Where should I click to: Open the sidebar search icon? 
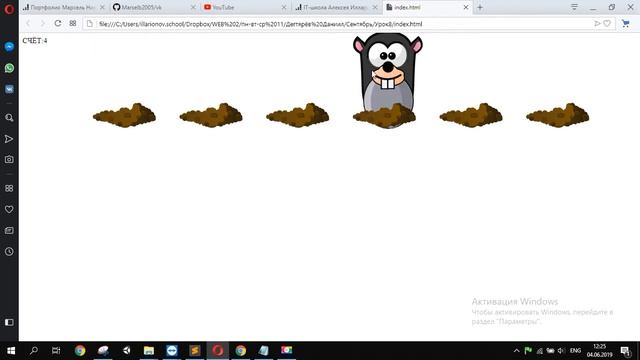tap(9, 118)
